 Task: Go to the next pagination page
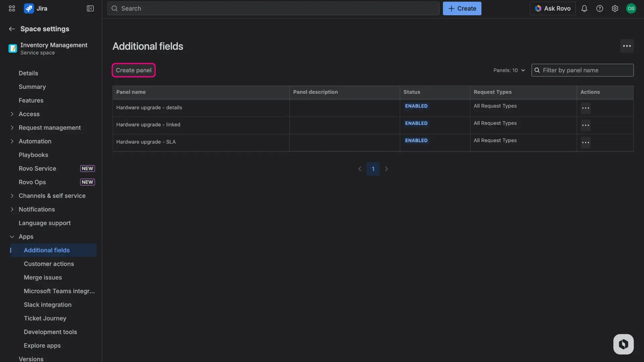pos(386,169)
